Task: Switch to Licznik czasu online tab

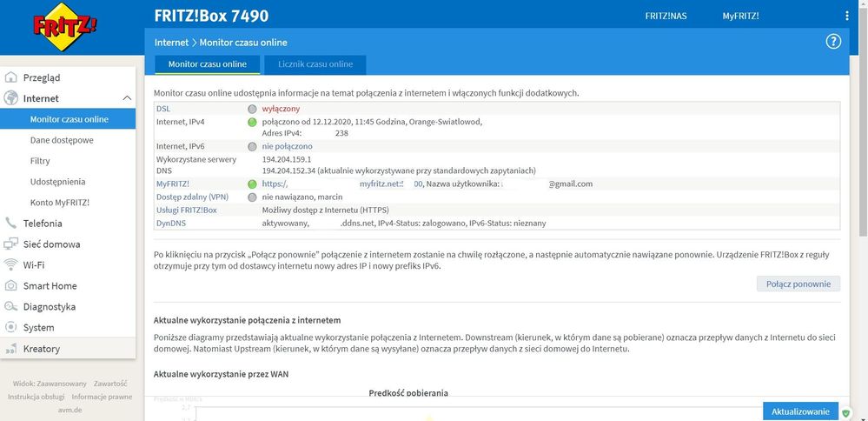Action: point(315,64)
